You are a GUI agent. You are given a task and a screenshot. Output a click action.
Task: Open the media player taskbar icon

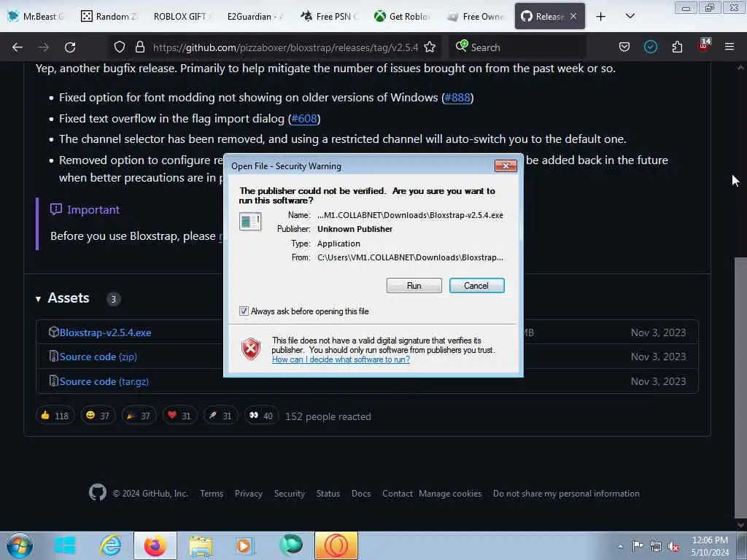[x=245, y=545]
